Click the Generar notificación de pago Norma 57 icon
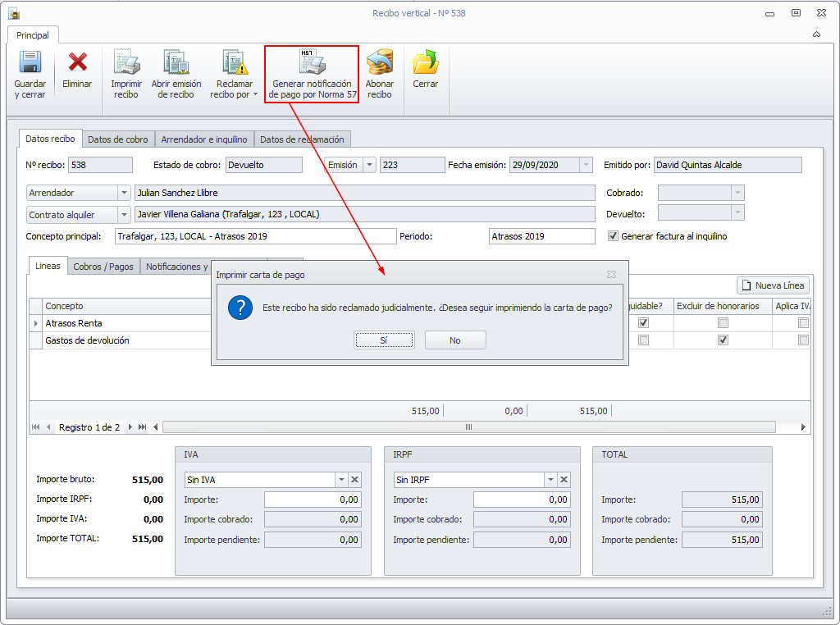The height and width of the screenshot is (625, 840). pos(312,62)
